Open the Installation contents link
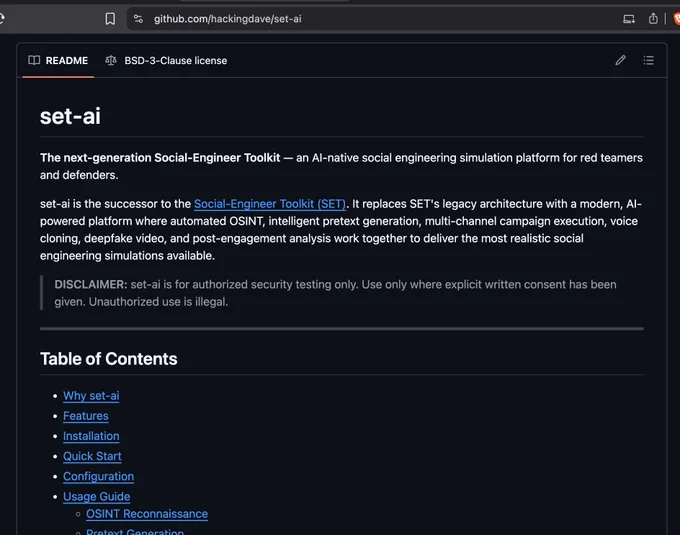Image resolution: width=680 pixels, height=535 pixels. [91, 436]
